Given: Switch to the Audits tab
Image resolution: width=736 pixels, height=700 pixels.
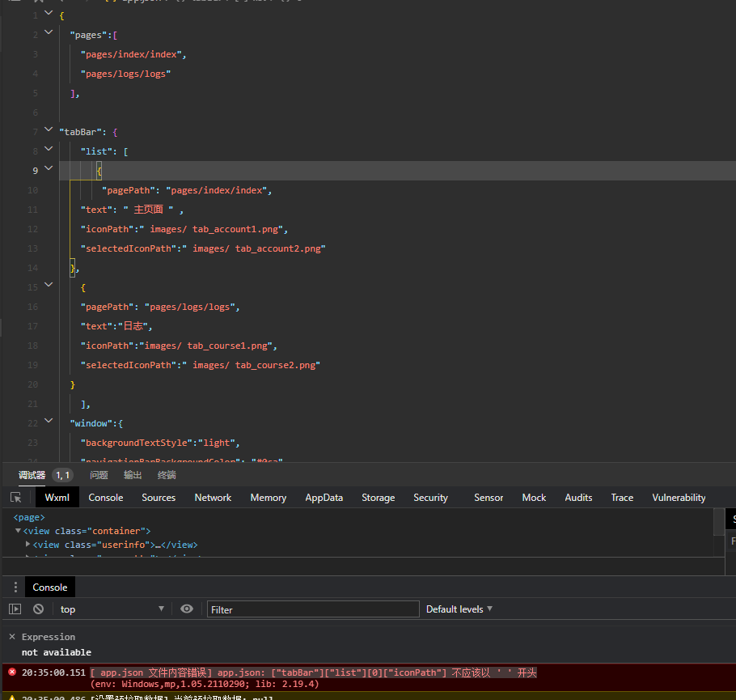Looking at the screenshot, I should click(578, 498).
